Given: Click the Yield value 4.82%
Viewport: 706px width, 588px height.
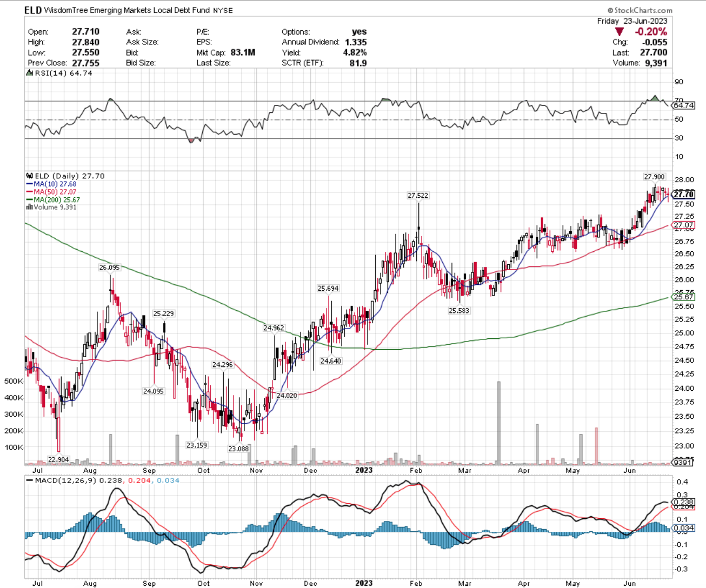Looking at the screenshot, I should point(355,52).
